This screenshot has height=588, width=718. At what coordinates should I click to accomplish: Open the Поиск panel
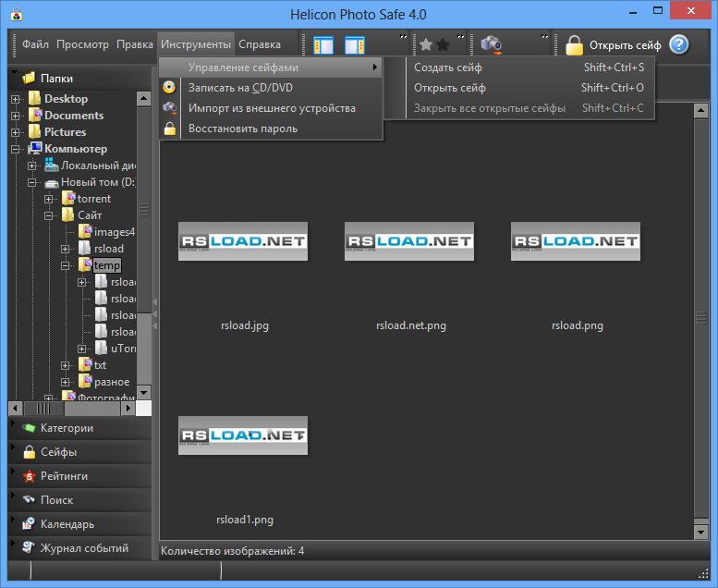point(79,500)
